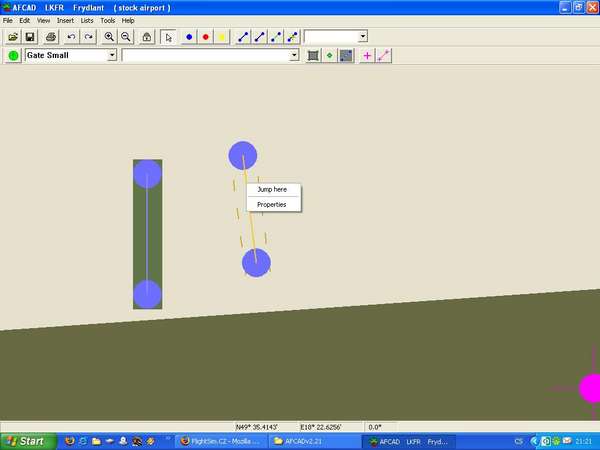The image size is (600, 450).
Task: Click the Save diskette icon
Action: point(30,37)
